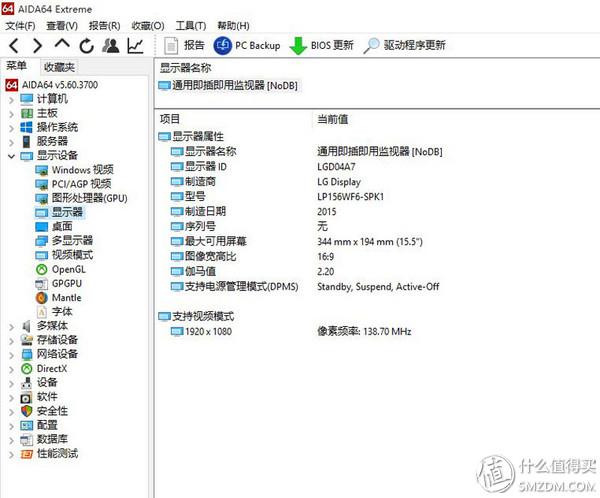Click the 报告 report toolbar button
The image size is (600, 498).
tap(184, 46)
